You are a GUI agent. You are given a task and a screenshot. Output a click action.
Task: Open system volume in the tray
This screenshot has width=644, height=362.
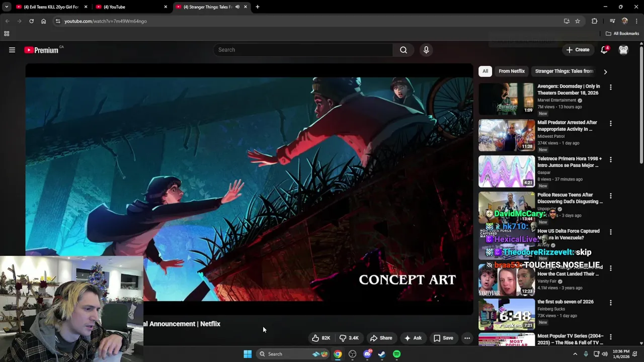pyautogui.click(x=605, y=354)
